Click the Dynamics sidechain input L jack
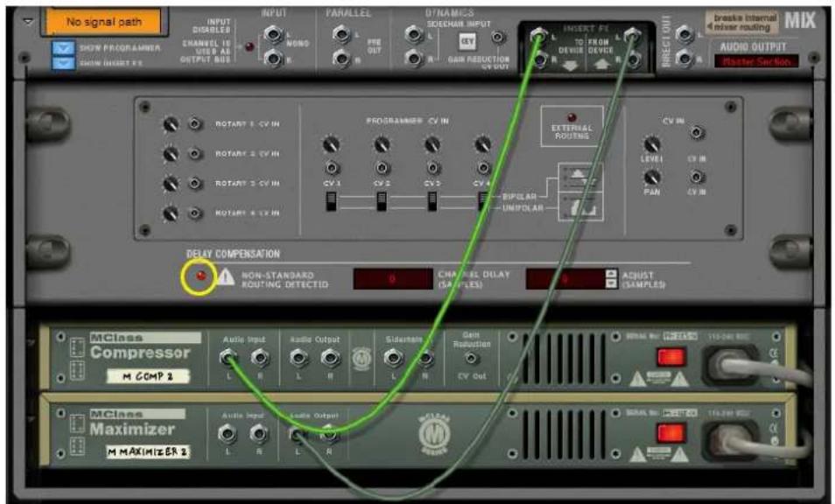This screenshot has width=835, height=504. tap(414, 35)
